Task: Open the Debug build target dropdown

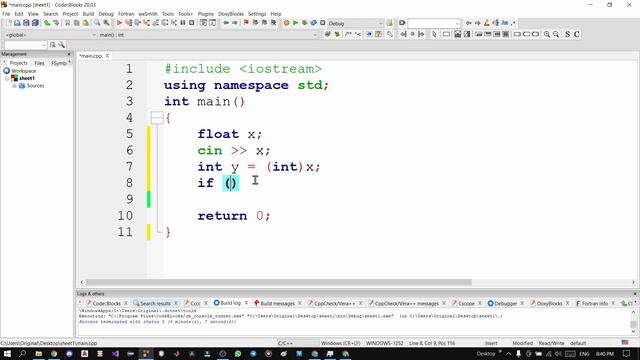Action: tap(356, 23)
